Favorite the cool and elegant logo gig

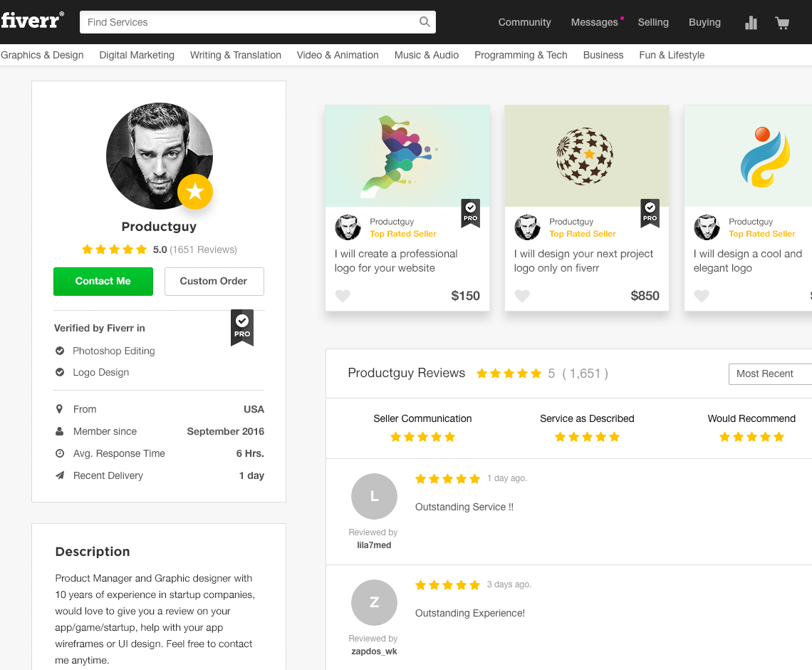[702, 295]
